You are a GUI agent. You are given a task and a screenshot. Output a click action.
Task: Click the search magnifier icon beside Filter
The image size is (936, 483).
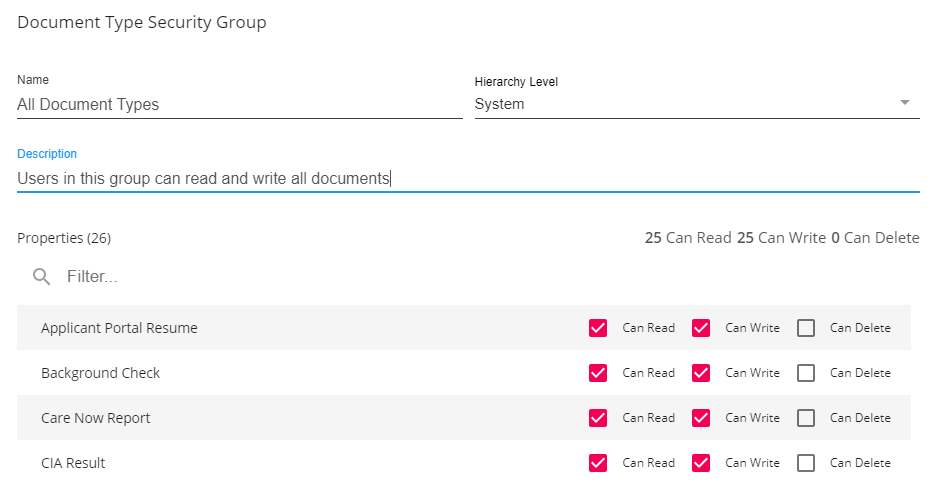point(41,277)
